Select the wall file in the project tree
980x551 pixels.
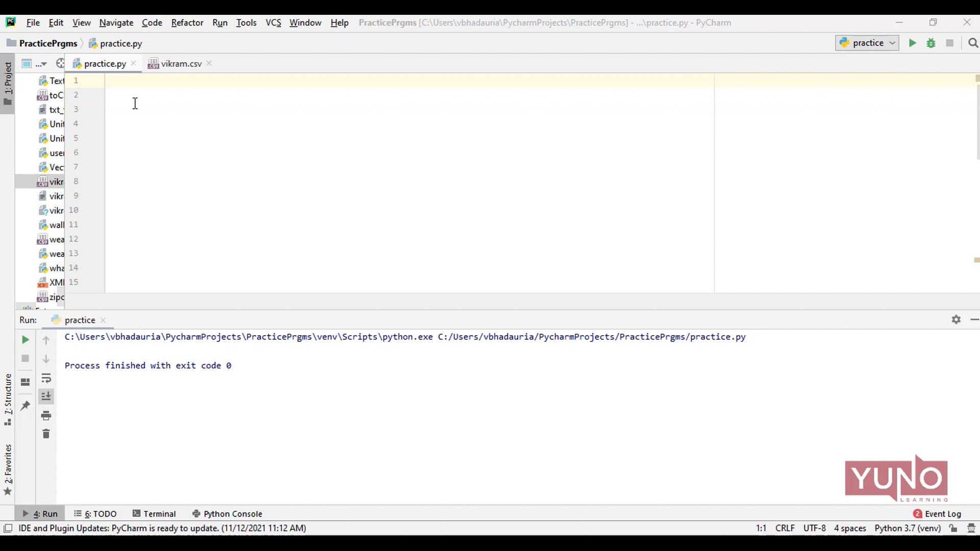point(52,225)
